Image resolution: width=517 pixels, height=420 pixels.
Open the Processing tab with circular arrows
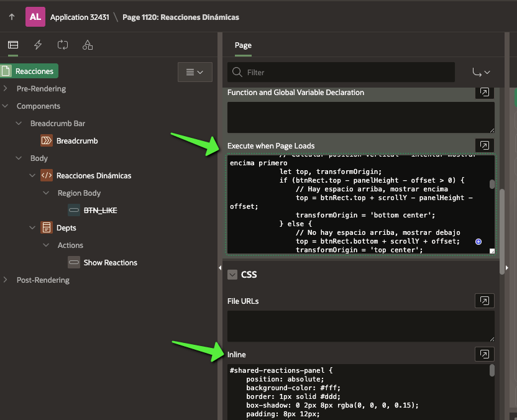point(63,45)
